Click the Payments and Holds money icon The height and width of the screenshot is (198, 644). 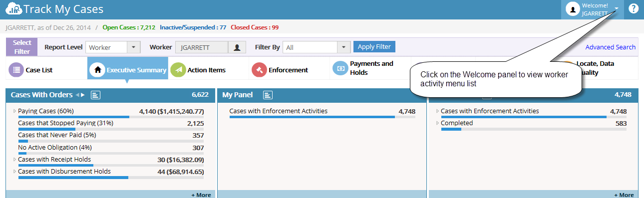(340, 68)
